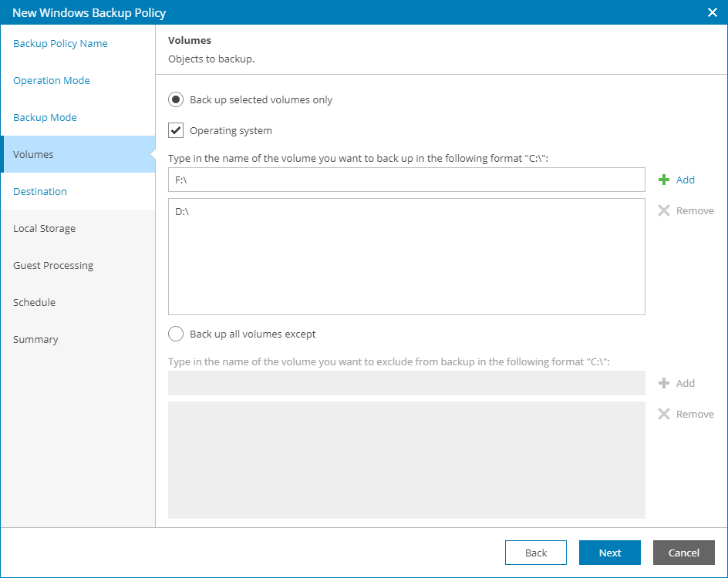Image resolution: width=728 pixels, height=578 pixels.
Task: Toggle the Operating system checkbox
Action: click(176, 130)
